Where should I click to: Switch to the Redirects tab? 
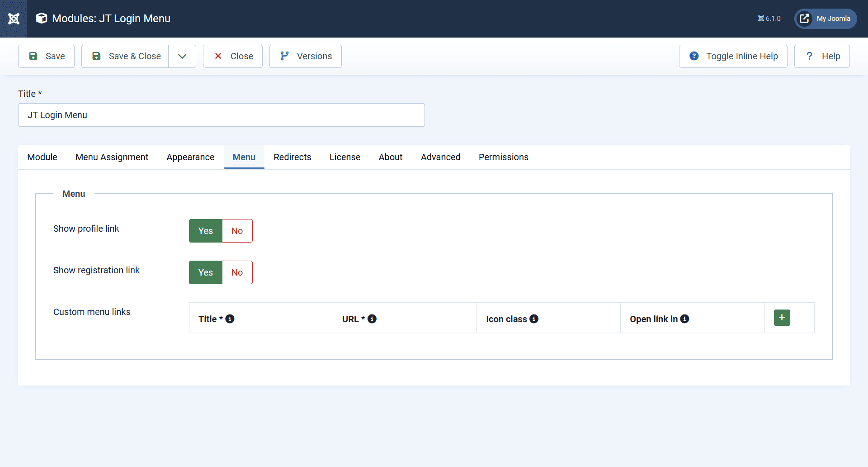292,157
